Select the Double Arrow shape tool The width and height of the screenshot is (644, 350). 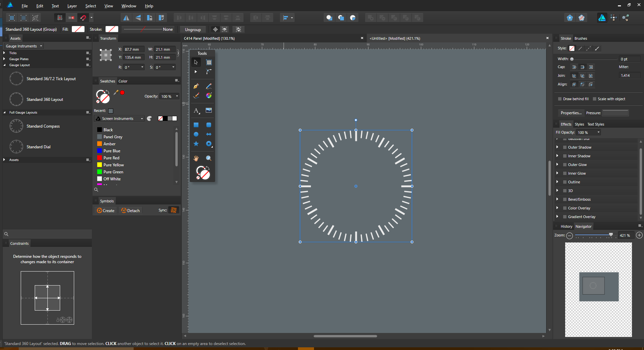(209, 134)
